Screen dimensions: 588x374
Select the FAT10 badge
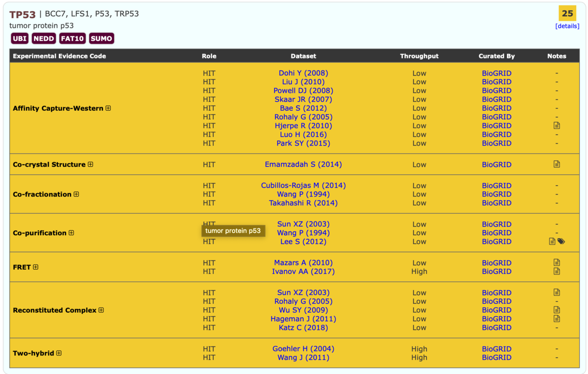(73, 38)
